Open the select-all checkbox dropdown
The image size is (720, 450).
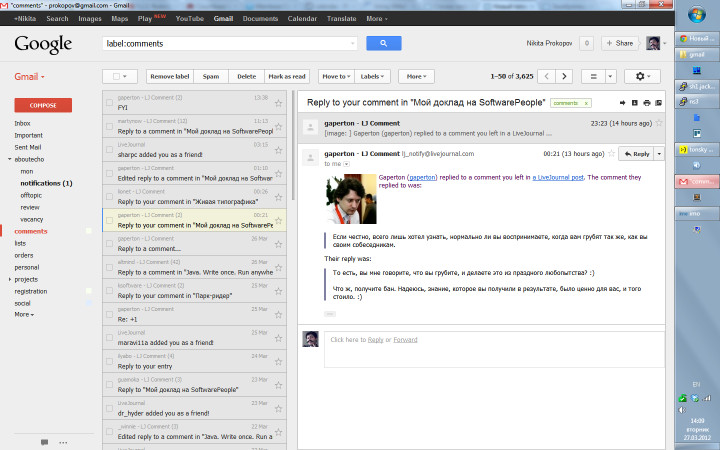[124, 77]
